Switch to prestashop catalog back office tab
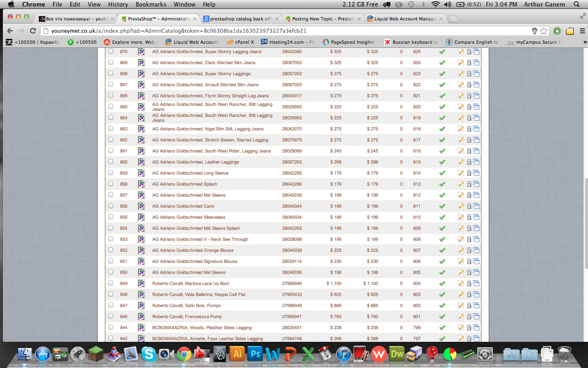 coord(241,19)
